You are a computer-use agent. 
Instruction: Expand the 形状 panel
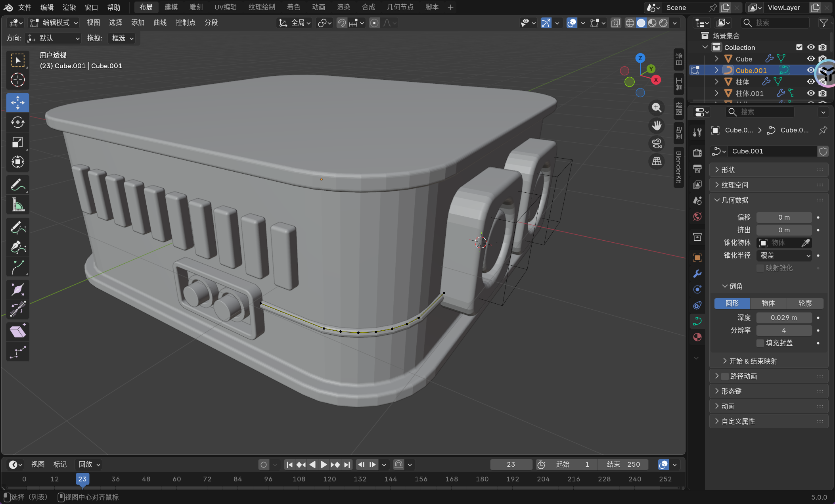(x=728, y=170)
